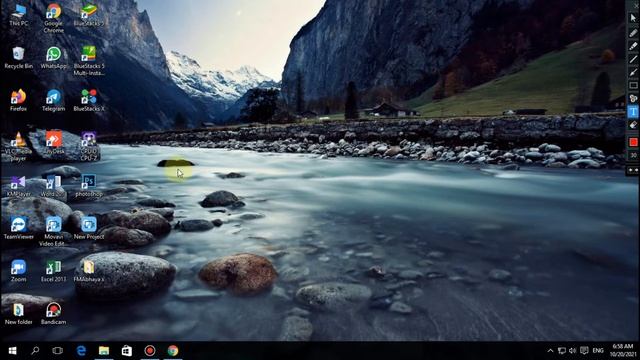Select the Recycle Bin icon

[18, 58]
